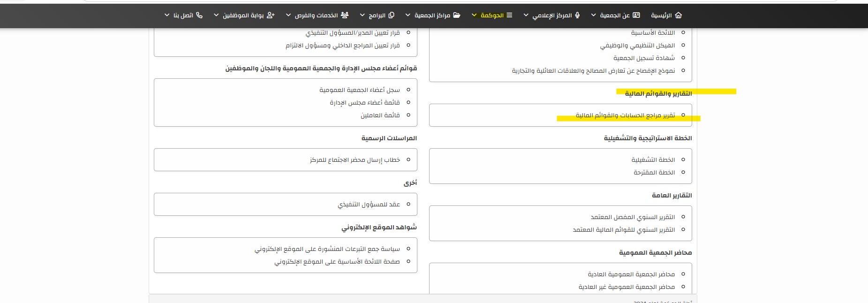Expand the اتصل بنا dropdown chevron
The image size is (868, 303).
click(x=167, y=15)
